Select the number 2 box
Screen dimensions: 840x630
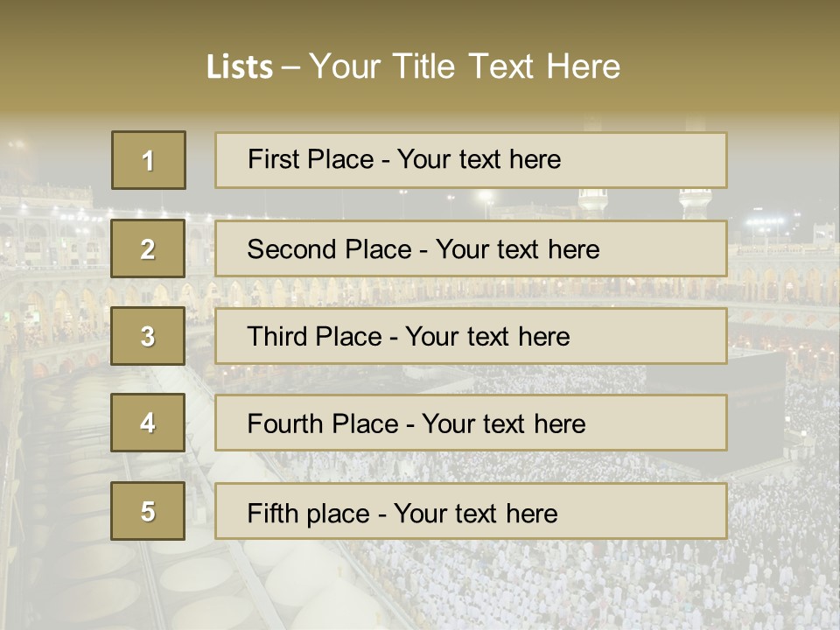148,248
